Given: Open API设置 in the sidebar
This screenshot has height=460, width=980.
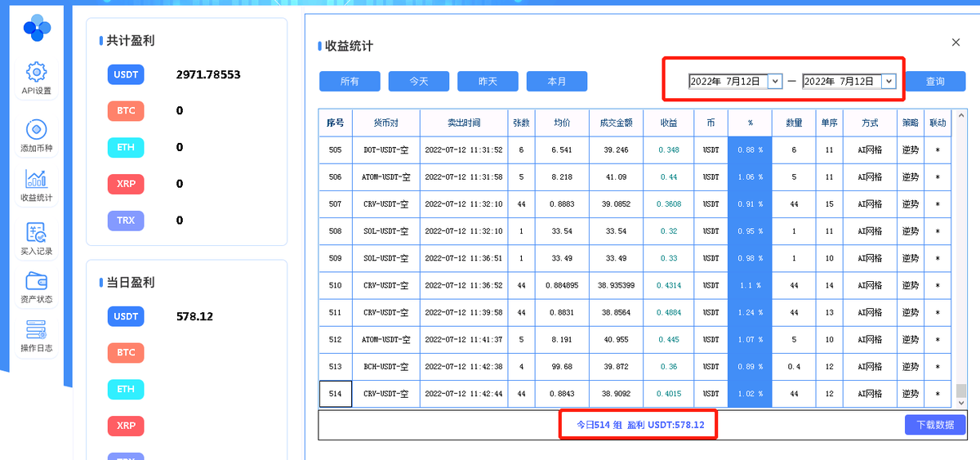Looking at the screenshot, I should [36, 78].
